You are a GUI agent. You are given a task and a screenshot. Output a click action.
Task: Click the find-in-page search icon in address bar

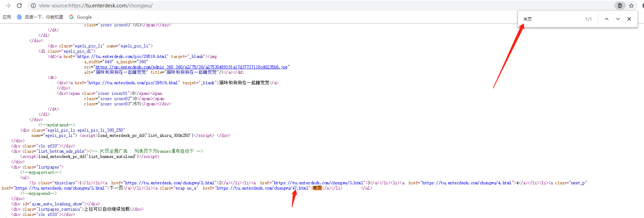(620, 6)
